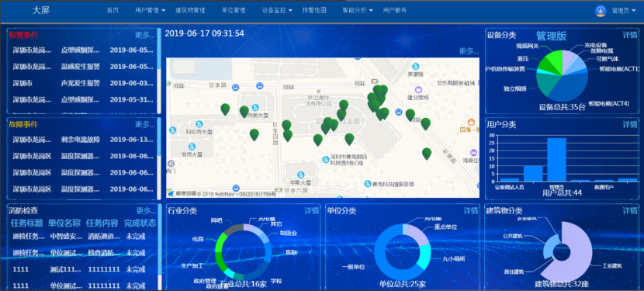Screen dimensions: 644x291
Task: Select green pin overlapping 特美大厦 label
Action: pos(244,112)
